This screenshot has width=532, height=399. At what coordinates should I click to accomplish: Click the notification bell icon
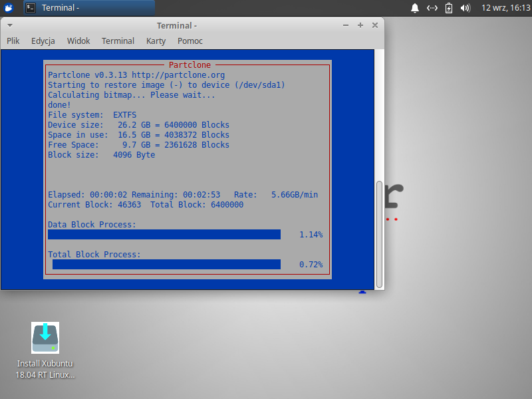[415, 8]
